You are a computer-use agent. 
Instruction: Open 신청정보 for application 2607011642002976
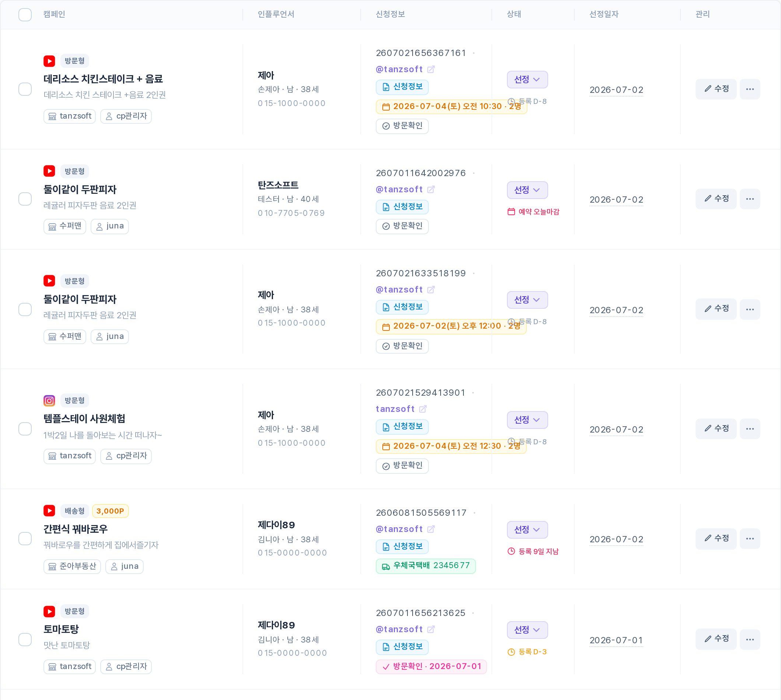(x=402, y=207)
